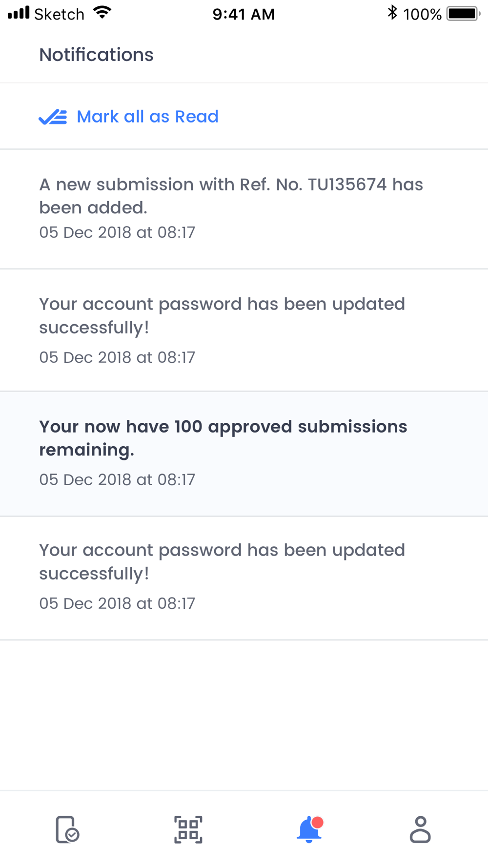The height and width of the screenshot is (868, 488).
Task: Tap the 9:41 AM status bar clock
Action: tap(244, 14)
